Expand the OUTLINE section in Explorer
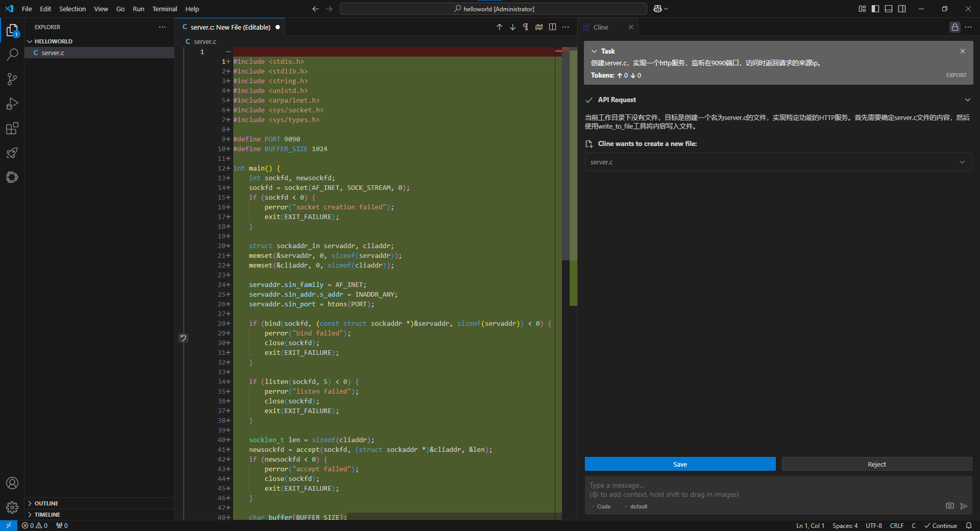The image size is (980, 531). tap(46, 503)
